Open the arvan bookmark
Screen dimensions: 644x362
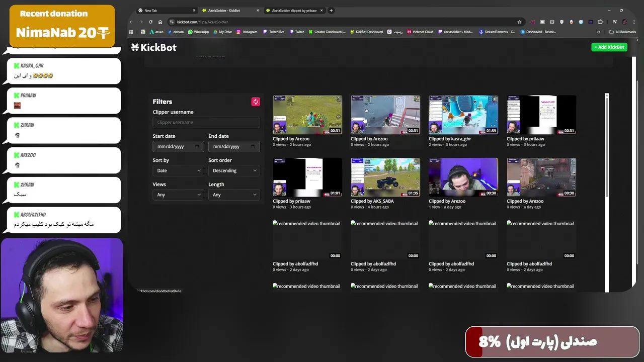156,32
